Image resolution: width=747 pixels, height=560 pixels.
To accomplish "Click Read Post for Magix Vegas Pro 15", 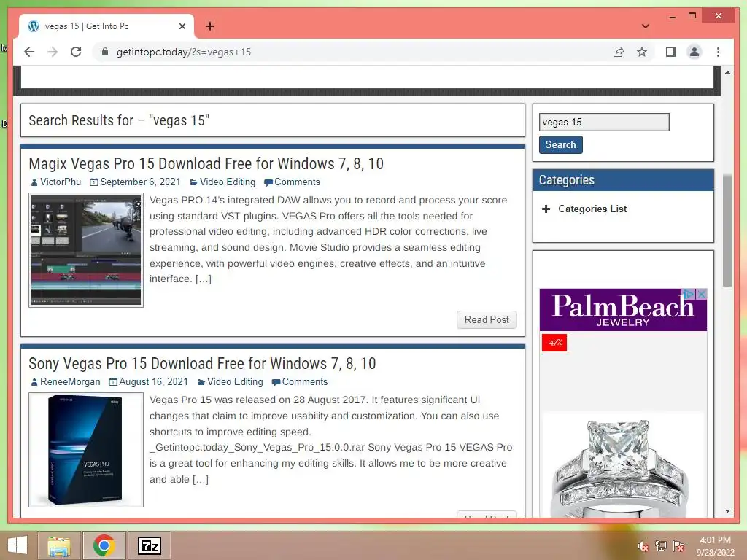I will tap(487, 319).
